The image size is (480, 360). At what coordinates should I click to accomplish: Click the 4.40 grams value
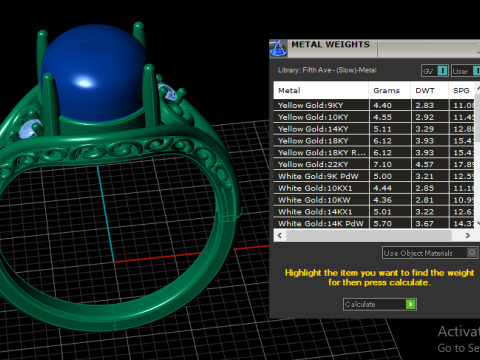coord(382,105)
